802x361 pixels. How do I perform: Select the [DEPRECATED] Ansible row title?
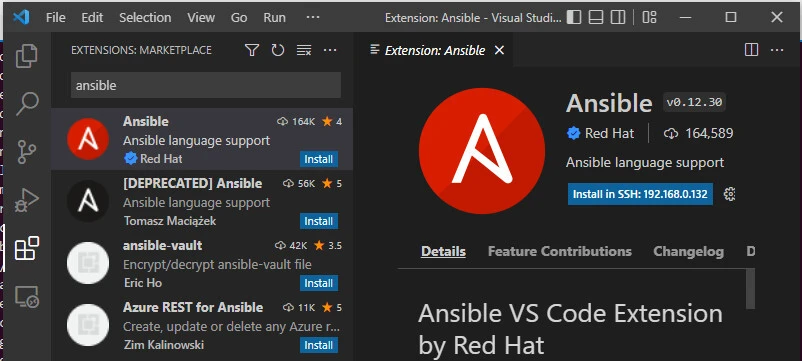[x=192, y=183]
